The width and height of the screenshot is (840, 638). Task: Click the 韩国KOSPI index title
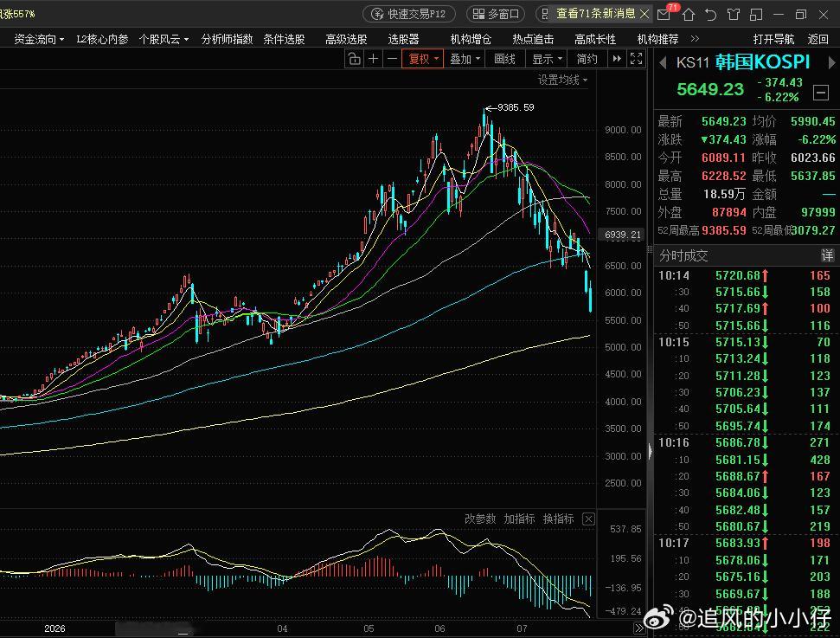762,62
